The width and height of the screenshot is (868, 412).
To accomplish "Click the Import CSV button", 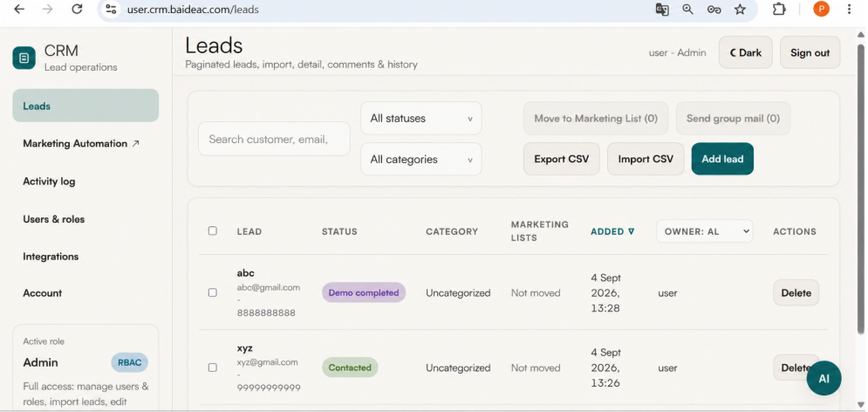I will (646, 159).
